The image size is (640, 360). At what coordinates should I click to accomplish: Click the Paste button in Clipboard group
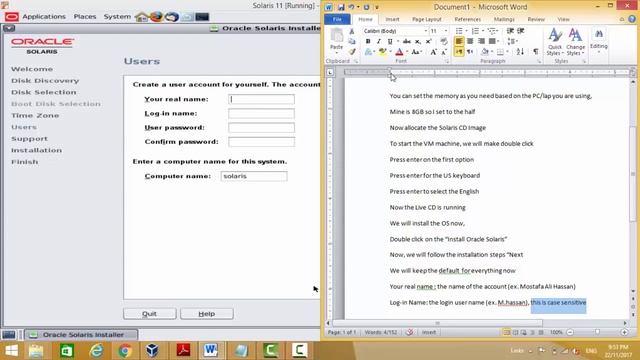336,40
